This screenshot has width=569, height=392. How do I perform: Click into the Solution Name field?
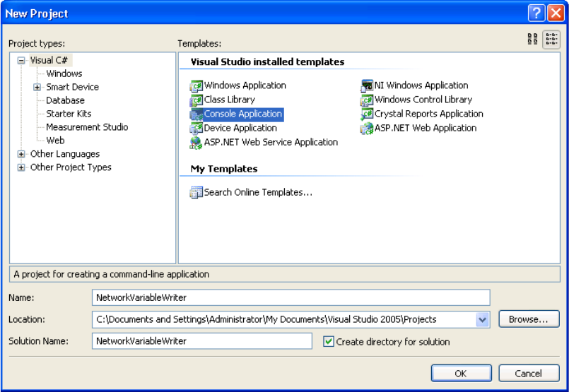(202, 341)
